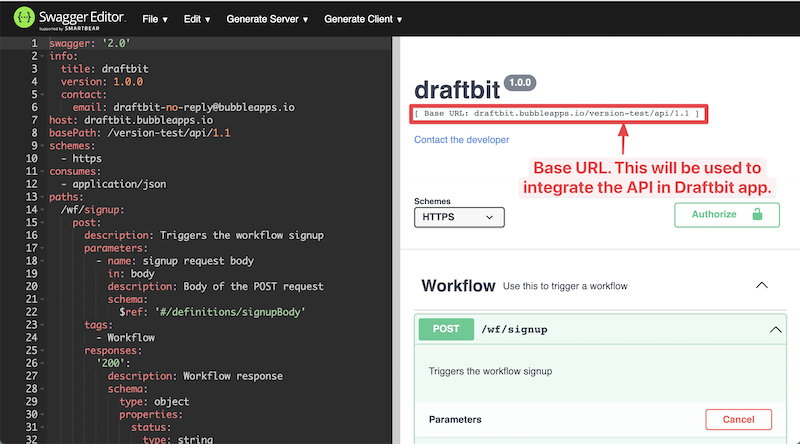Click the Parameters heading

[x=455, y=420]
